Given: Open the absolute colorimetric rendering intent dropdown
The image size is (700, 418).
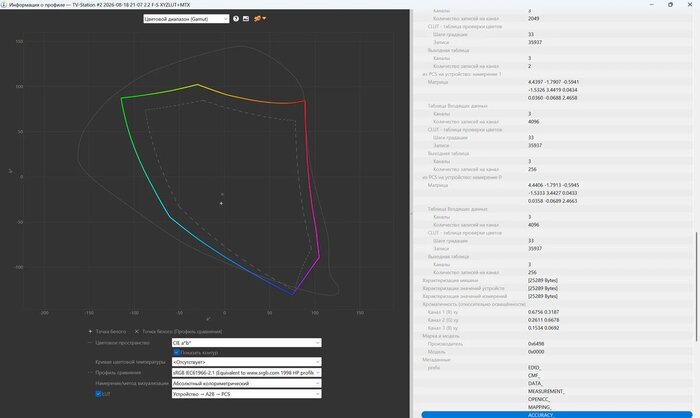Looking at the screenshot, I should tap(246, 383).
